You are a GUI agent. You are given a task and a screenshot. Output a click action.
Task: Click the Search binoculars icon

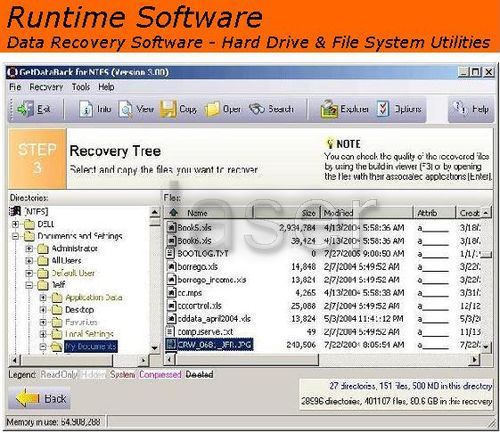point(257,109)
